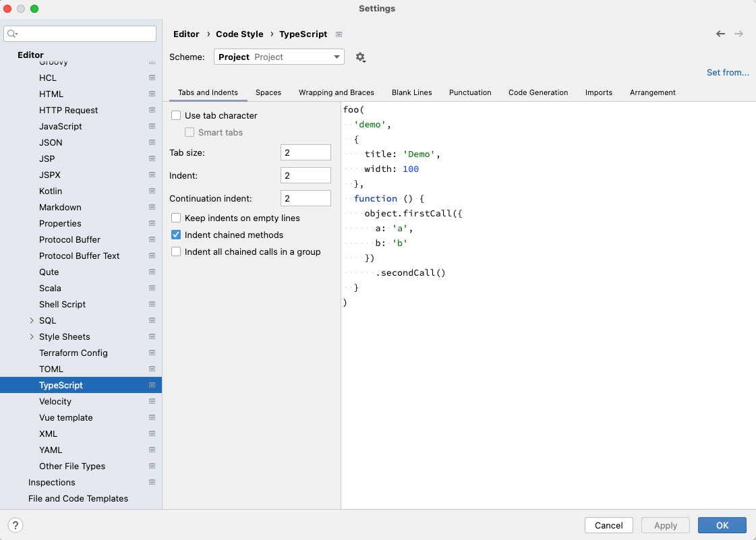Click Code Style in the breadcrumb
This screenshot has width=756, height=540.
click(x=239, y=34)
